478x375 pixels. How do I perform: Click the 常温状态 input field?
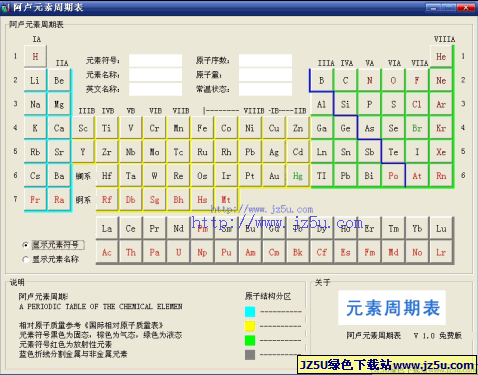[x=265, y=89]
